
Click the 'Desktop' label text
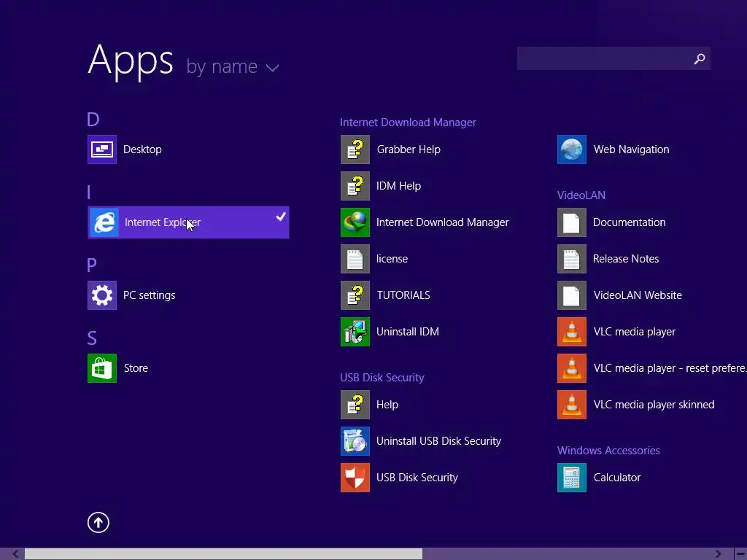[142, 149]
